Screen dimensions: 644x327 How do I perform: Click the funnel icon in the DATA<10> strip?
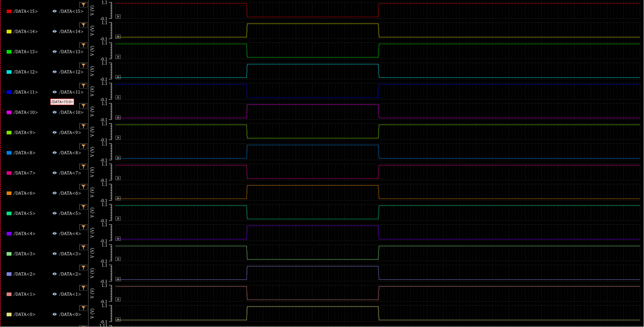click(83, 106)
